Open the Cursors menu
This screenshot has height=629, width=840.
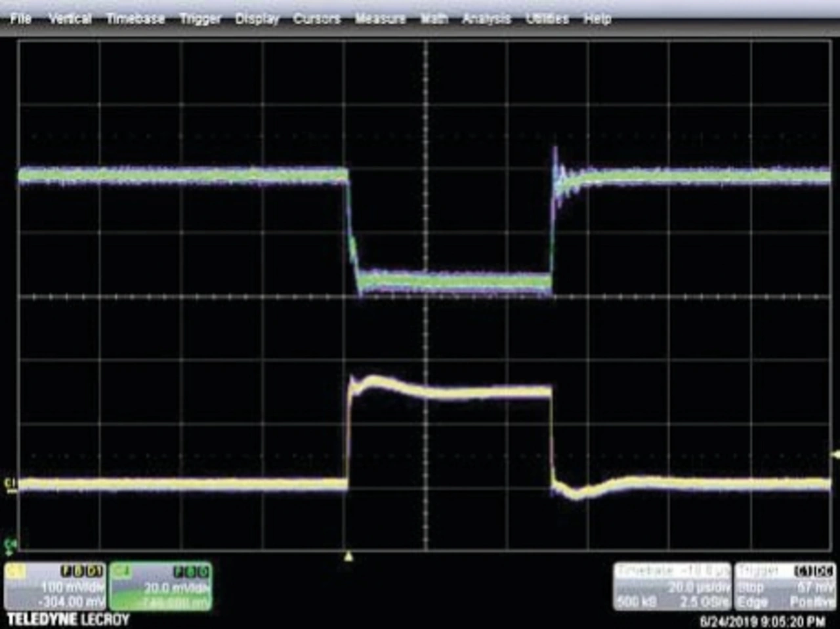click(316, 19)
